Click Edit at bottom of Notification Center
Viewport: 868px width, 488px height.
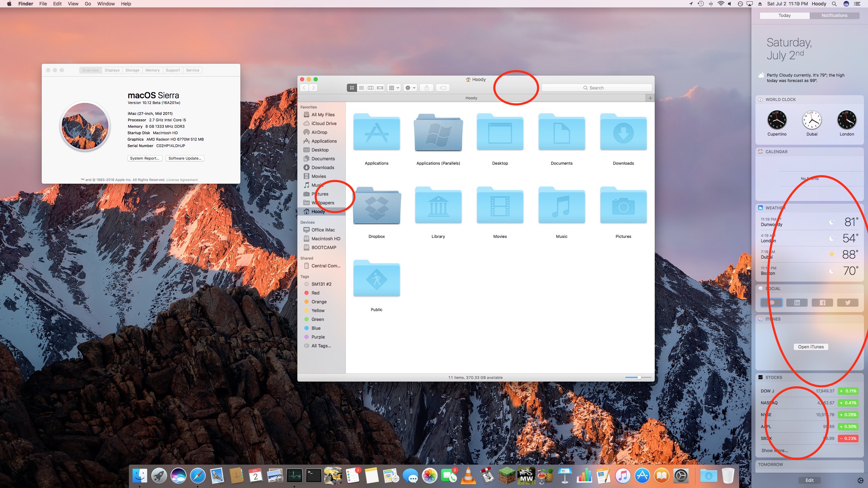pos(809,480)
